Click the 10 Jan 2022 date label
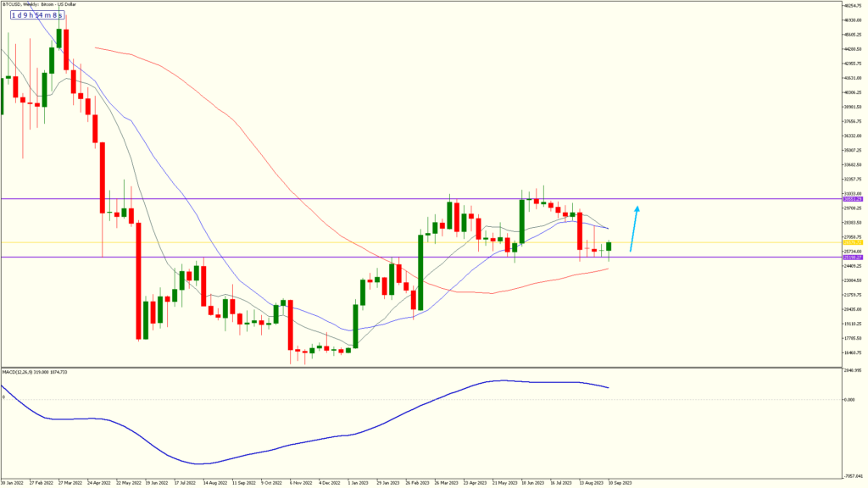The width and height of the screenshot is (868, 488). point(10,481)
